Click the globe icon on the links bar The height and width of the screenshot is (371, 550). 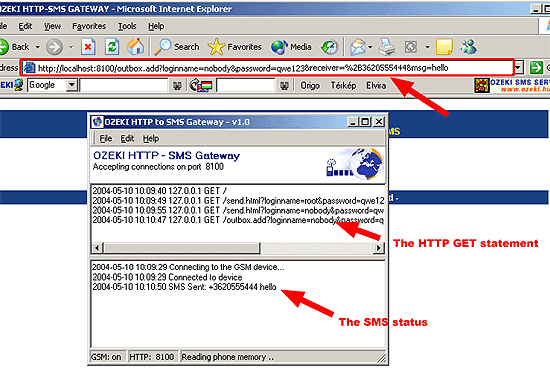19,85
